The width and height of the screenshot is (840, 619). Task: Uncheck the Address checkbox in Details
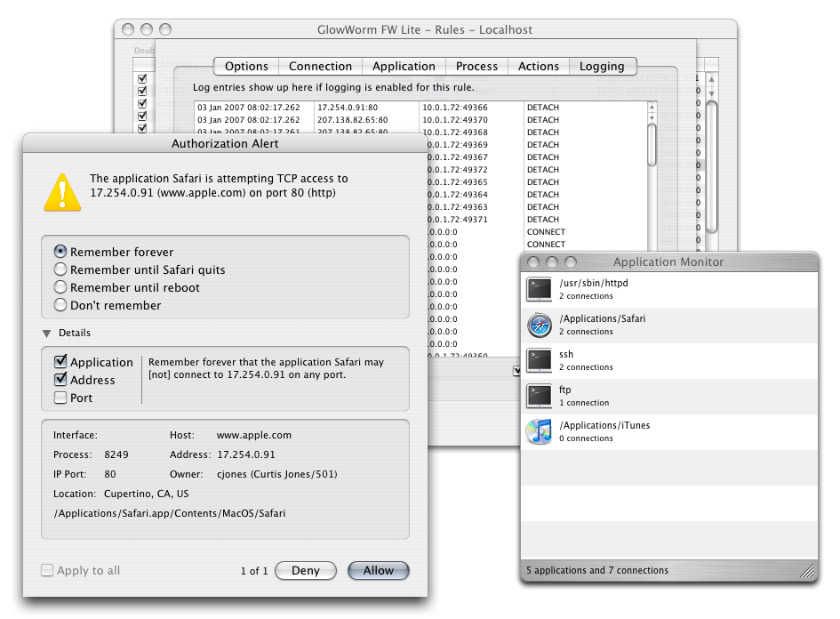point(60,380)
